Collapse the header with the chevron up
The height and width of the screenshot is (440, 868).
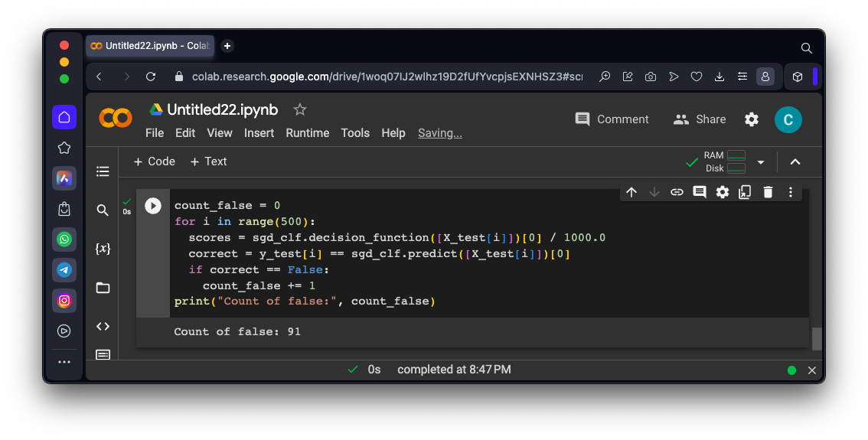pyautogui.click(x=795, y=162)
